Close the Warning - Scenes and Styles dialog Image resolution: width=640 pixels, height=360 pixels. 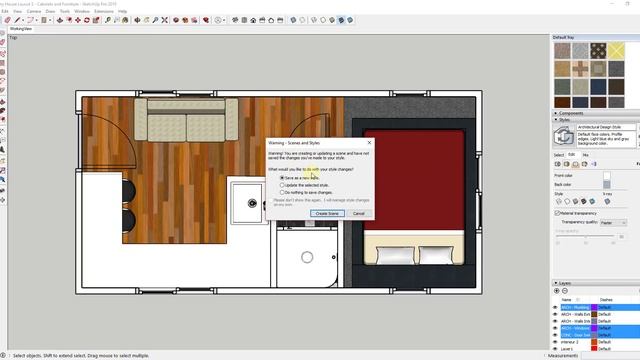point(369,143)
